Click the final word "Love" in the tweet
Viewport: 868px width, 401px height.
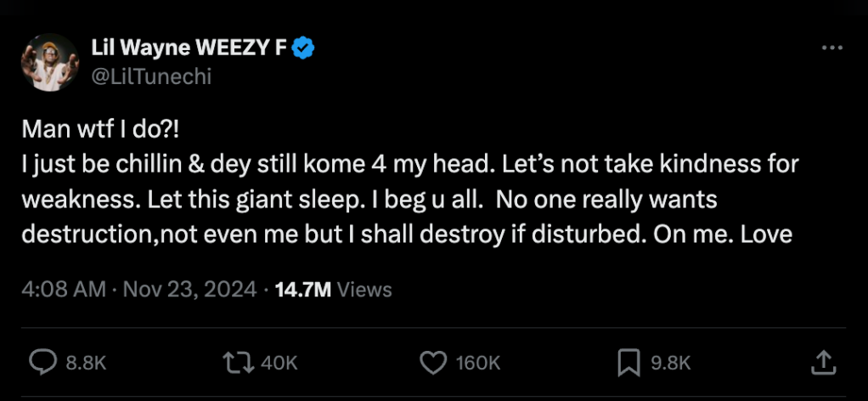point(766,234)
